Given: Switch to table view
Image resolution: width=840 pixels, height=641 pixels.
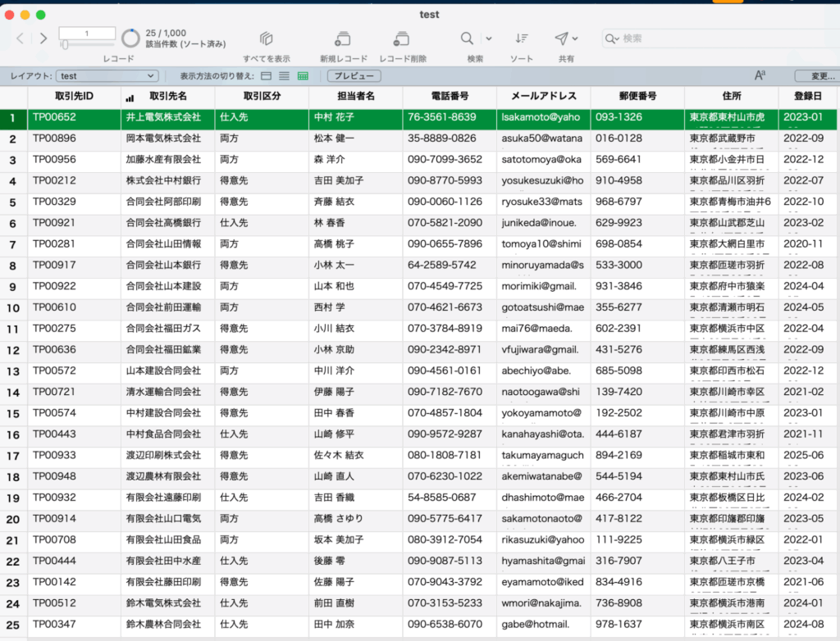Looking at the screenshot, I should coord(303,76).
